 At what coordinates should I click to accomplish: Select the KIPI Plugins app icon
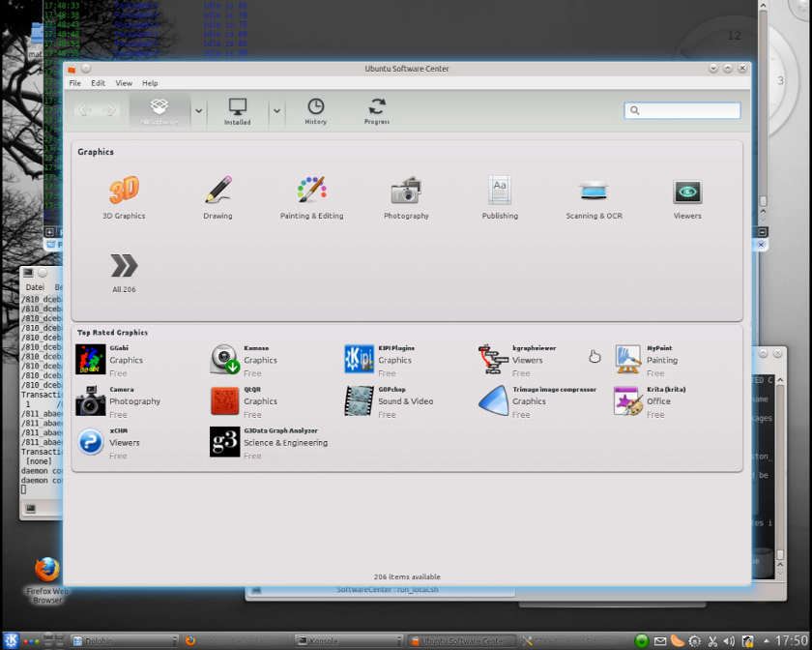point(359,359)
